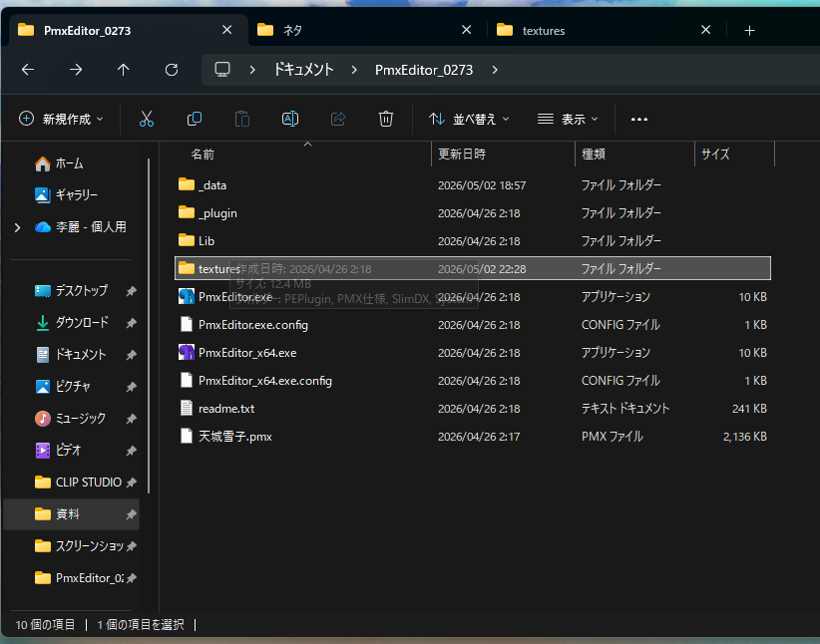
Task: Select 資料 folder in navigation pane
Action: [x=72, y=514]
